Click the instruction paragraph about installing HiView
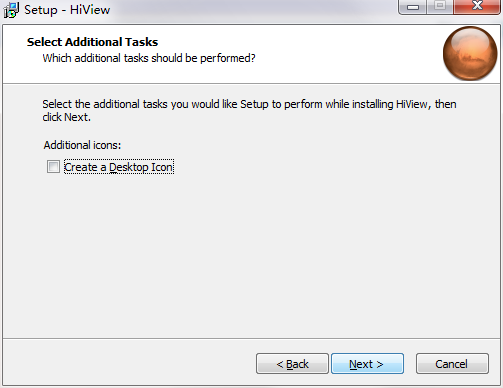 pos(249,110)
